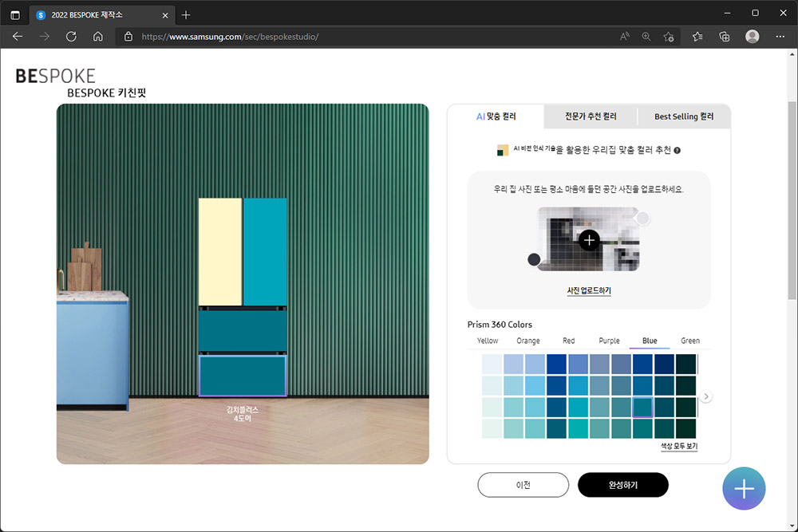Click the 색상 모두 보기 link
The image size is (798, 532).
tap(679, 446)
